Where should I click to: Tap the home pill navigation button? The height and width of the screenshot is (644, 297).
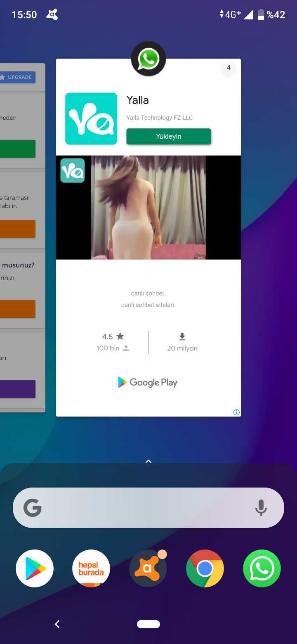click(148, 624)
